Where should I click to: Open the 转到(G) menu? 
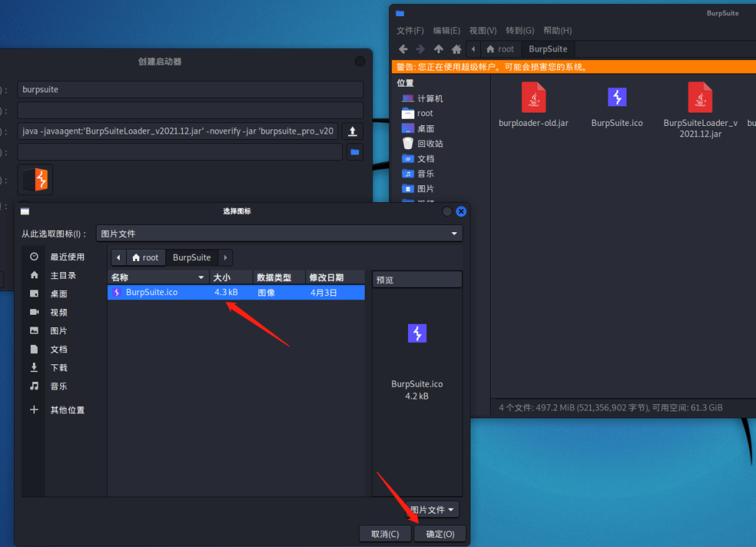click(519, 30)
